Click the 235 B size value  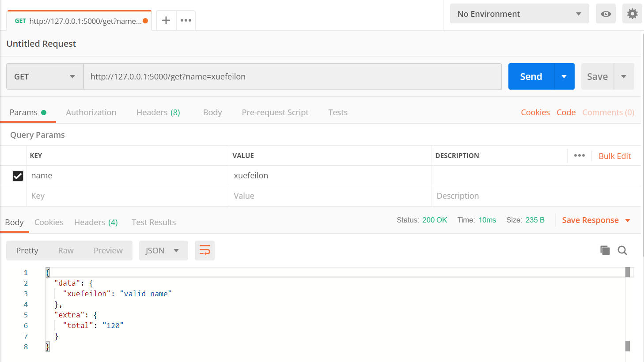pos(535,220)
